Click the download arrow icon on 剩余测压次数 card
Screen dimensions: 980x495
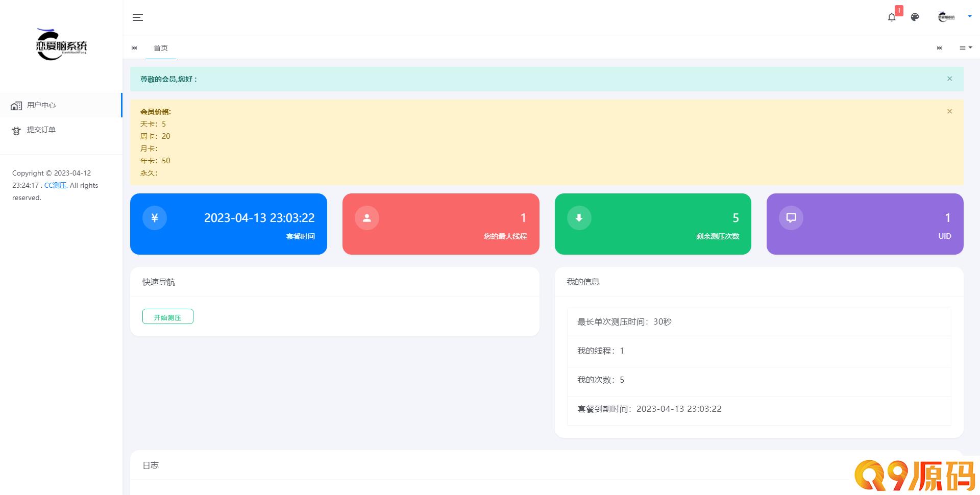pyautogui.click(x=579, y=218)
